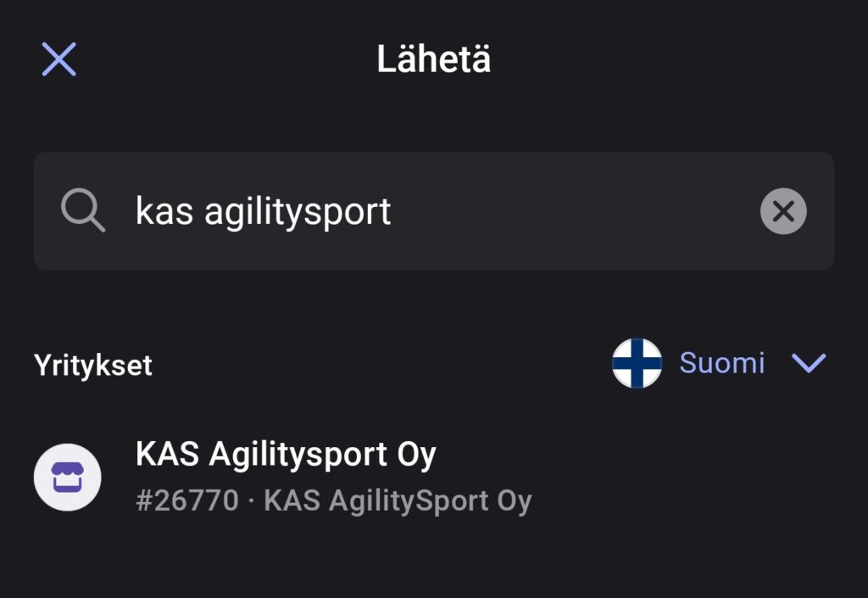The image size is (868, 598).
Task: Click the "KAS" word in the result title
Action: tap(167, 455)
